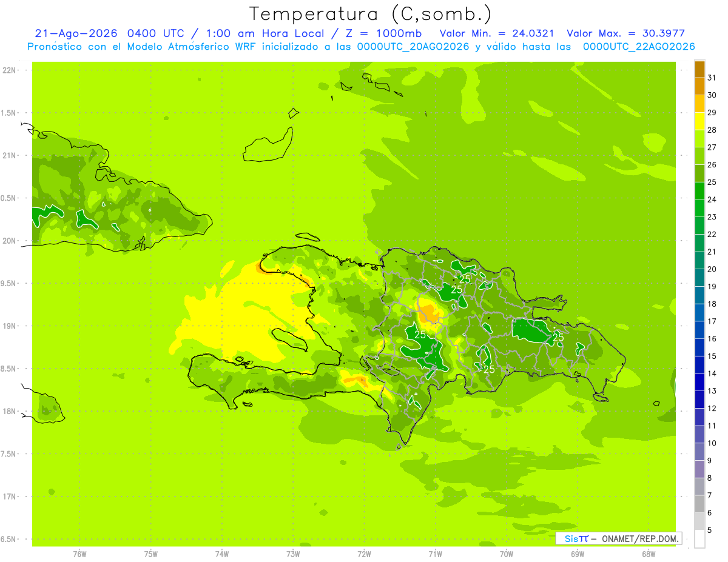Click the legend value '29'
Screen dimensions: 728x562
[712, 112]
